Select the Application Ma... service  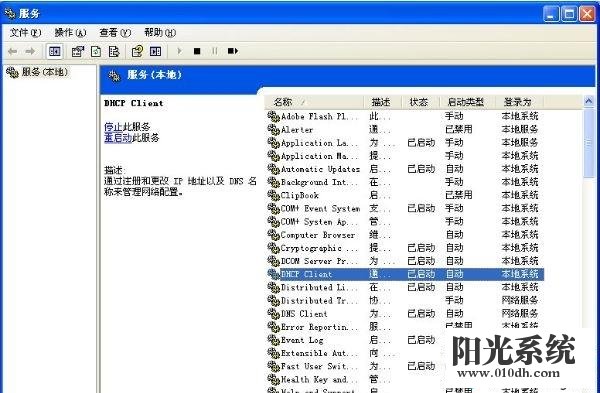tap(404, 156)
